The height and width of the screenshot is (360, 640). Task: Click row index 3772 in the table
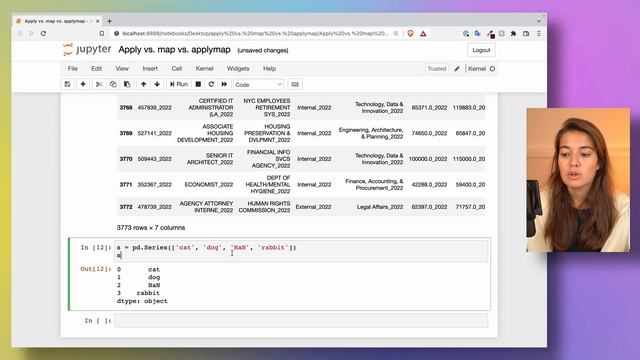pyautogui.click(x=126, y=207)
